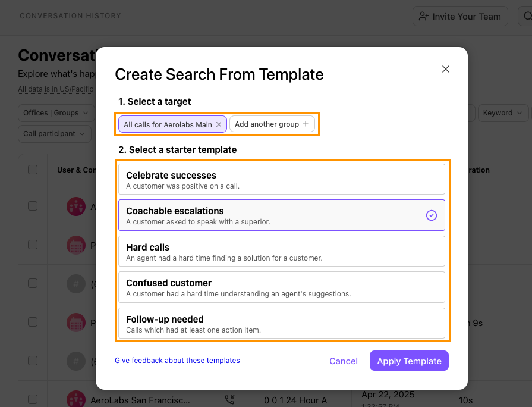The image size is (532, 407).
Task: Click the CONVERSATION HISTORY header text
Action: click(x=70, y=16)
